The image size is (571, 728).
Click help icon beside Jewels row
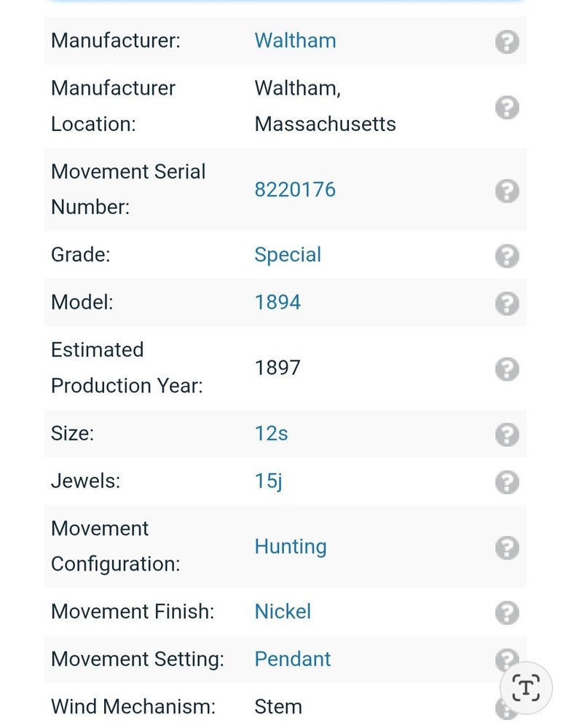click(507, 482)
